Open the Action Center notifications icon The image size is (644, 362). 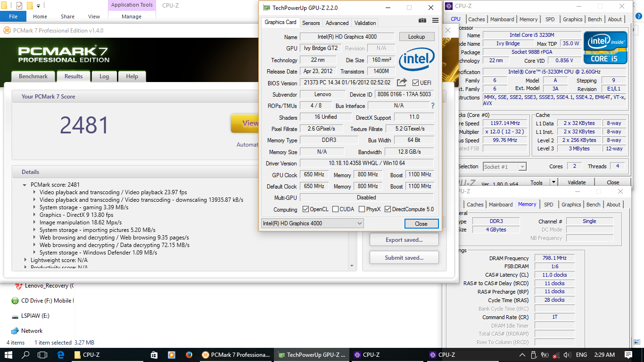(628, 355)
